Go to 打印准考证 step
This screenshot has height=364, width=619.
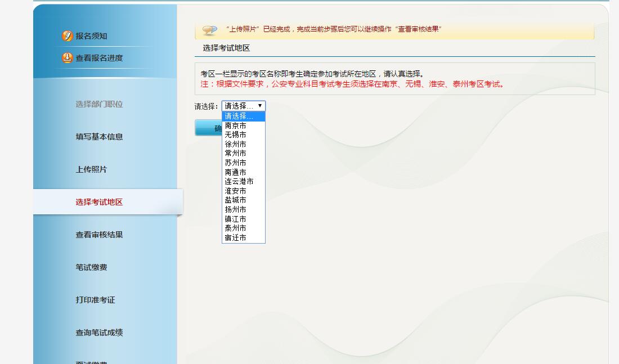(x=95, y=300)
